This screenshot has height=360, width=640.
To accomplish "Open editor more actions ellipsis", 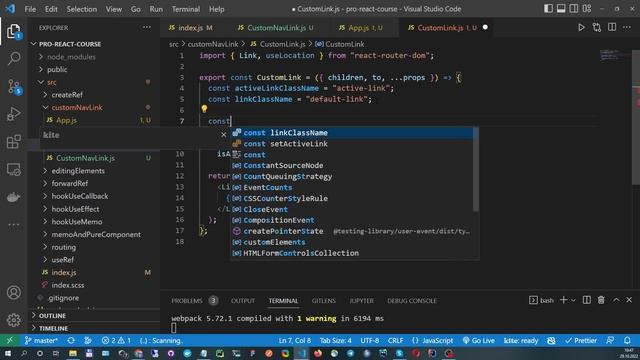I will tap(627, 27).
